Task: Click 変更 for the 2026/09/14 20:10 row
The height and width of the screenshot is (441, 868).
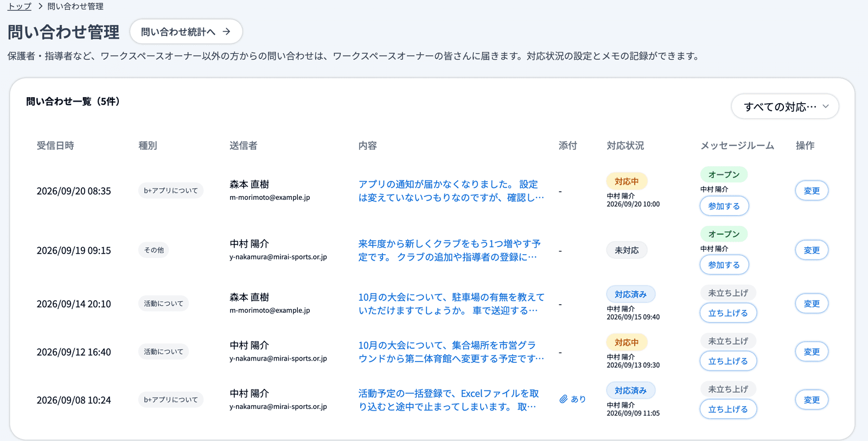Action: click(x=812, y=304)
